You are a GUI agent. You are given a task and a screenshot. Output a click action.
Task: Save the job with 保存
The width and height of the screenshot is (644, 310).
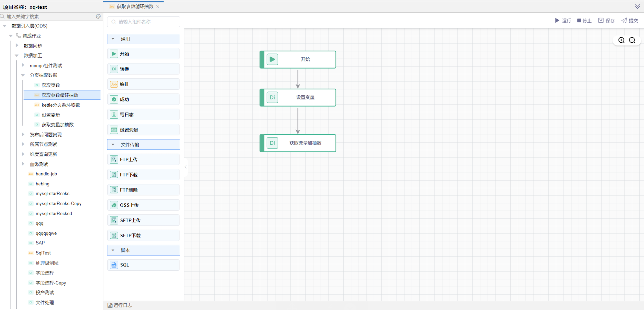click(606, 20)
